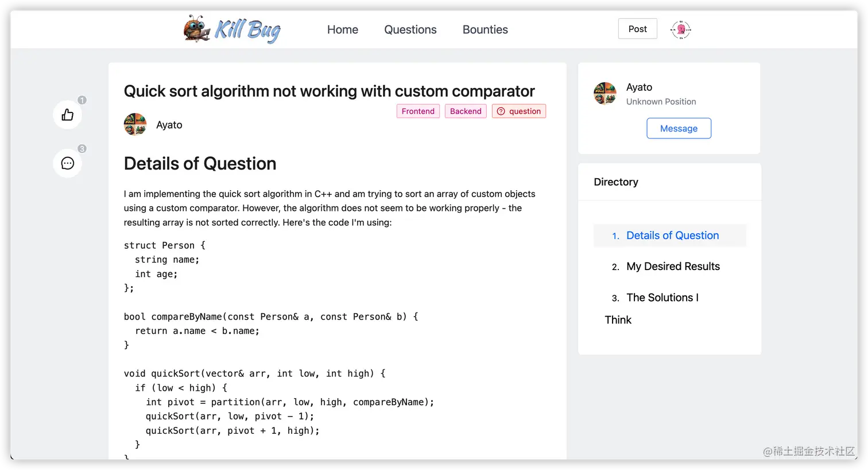The width and height of the screenshot is (868, 470).
Task: Go to the Home page
Action: (343, 29)
